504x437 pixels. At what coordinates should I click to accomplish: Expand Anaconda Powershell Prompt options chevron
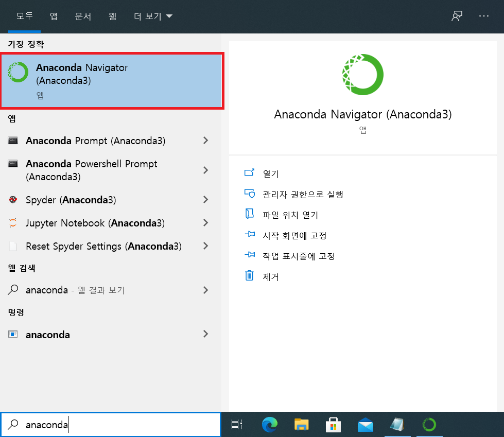[206, 170]
